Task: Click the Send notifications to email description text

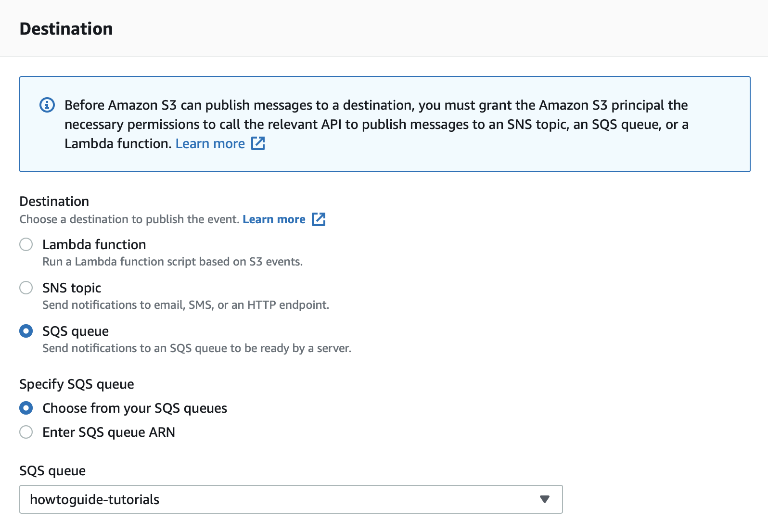Action: (x=186, y=305)
